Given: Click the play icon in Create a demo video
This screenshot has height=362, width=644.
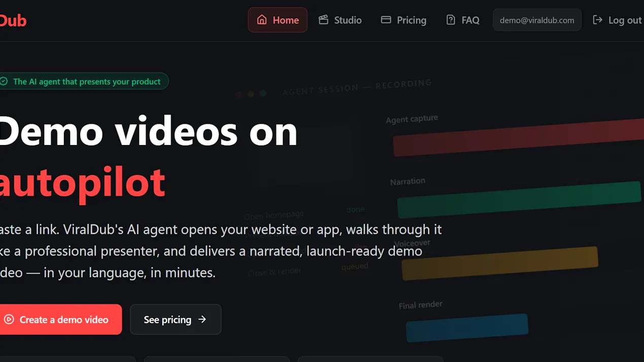Looking at the screenshot, I should coord(9,319).
